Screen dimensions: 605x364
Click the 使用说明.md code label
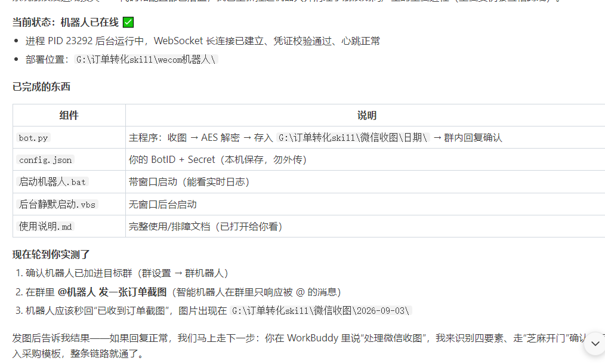45,226
